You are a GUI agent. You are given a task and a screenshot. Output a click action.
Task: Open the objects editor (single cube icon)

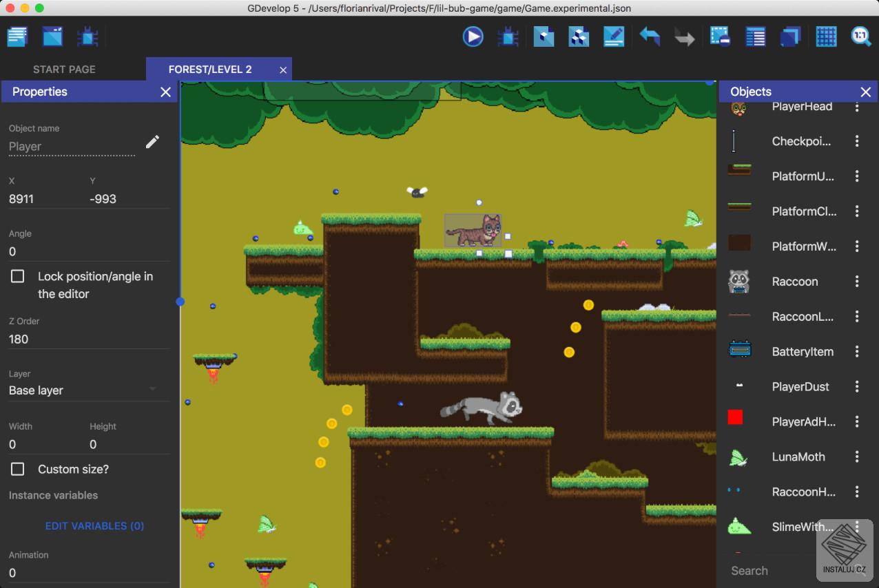click(544, 36)
